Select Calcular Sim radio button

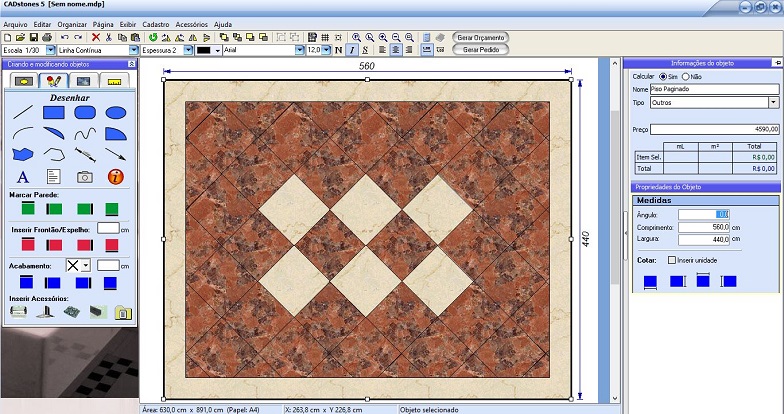(663, 76)
